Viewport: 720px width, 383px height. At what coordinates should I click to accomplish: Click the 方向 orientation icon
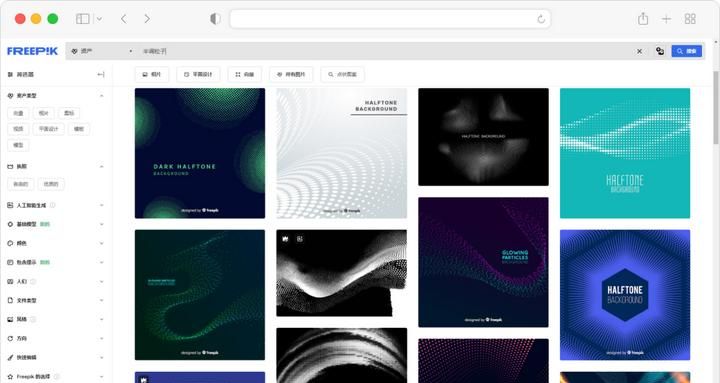[10, 338]
